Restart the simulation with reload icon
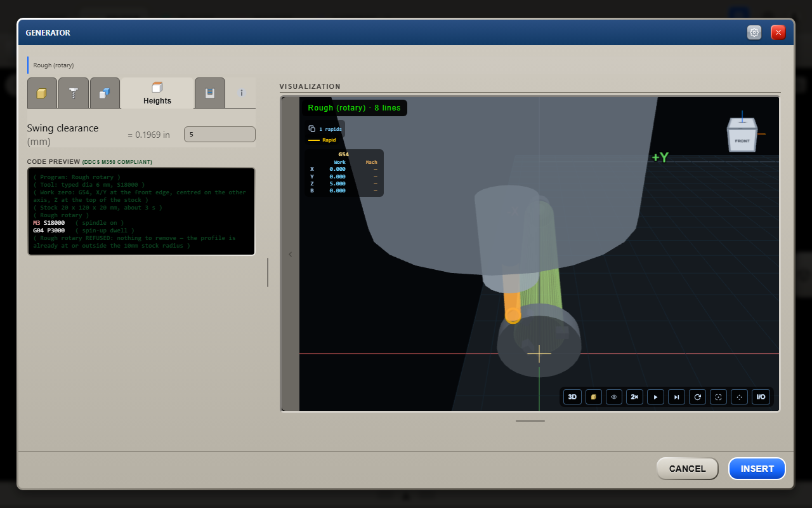 click(698, 397)
